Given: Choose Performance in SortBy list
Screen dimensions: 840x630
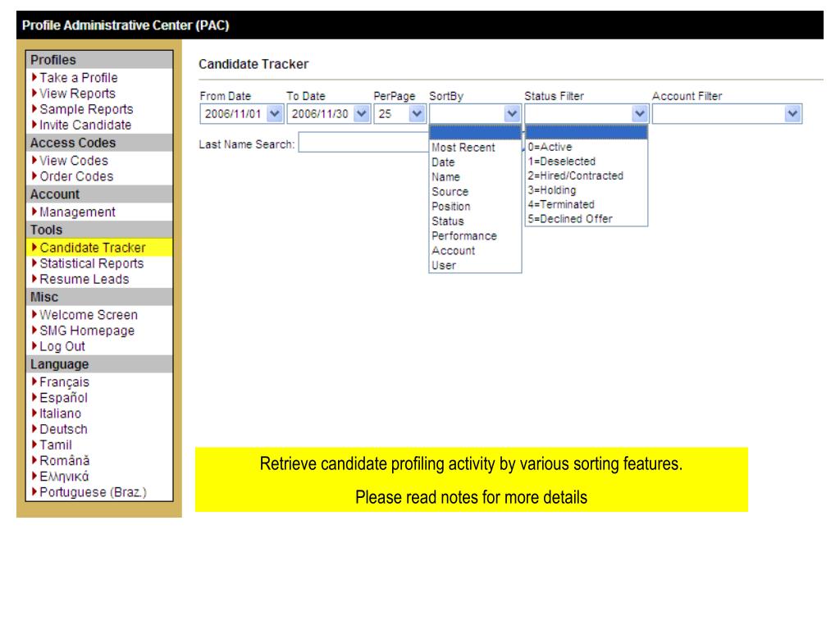Looking at the screenshot, I should (464, 236).
